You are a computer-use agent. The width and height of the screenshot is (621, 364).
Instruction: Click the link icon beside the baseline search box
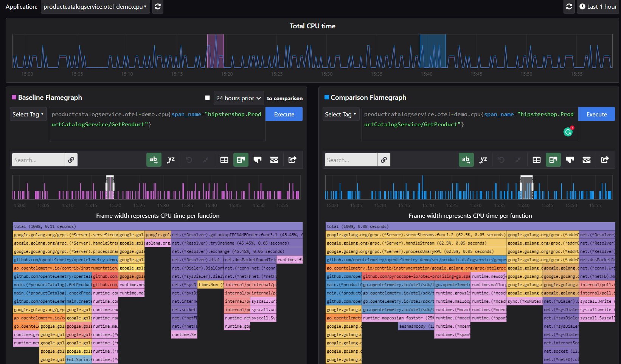(71, 160)
